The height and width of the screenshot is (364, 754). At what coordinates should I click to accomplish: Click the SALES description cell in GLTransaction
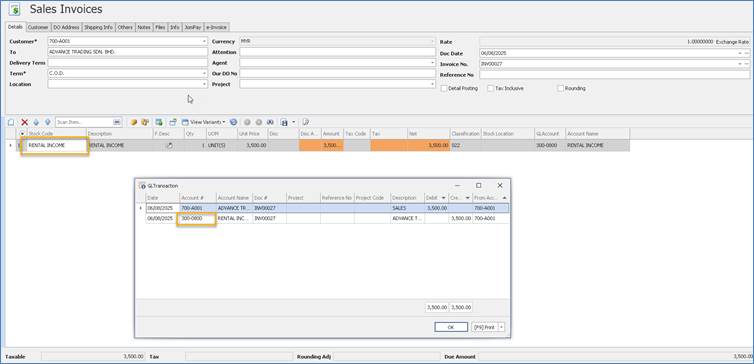tap(407, 208)
